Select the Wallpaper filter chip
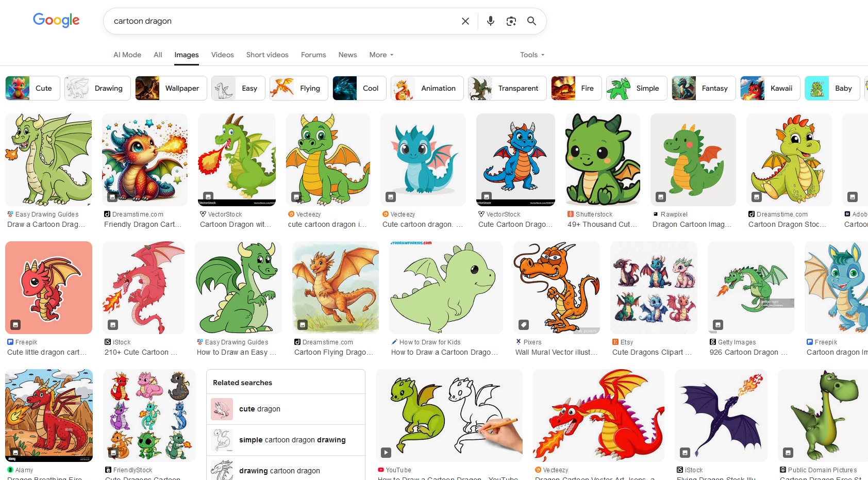 coord(171,88)
